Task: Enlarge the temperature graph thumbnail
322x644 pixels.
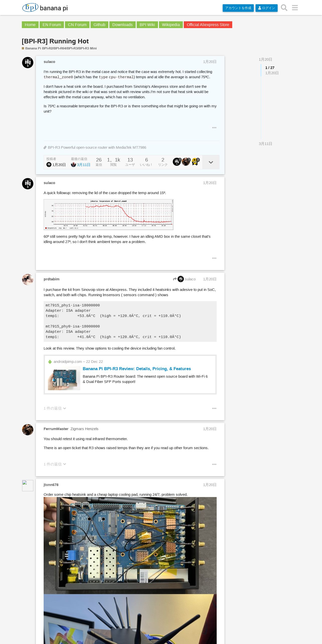Action: tap(108, 214)
